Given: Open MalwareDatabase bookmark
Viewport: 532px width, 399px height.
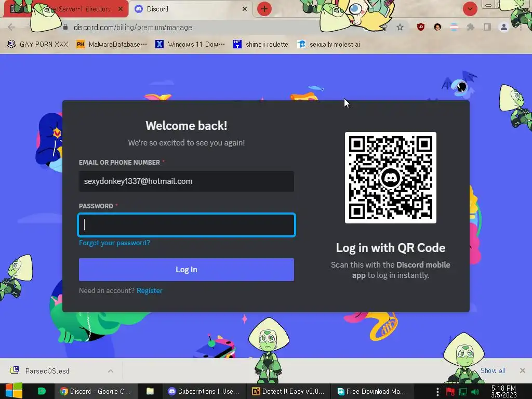Looking at the screenshot, I should pos(112,45).
